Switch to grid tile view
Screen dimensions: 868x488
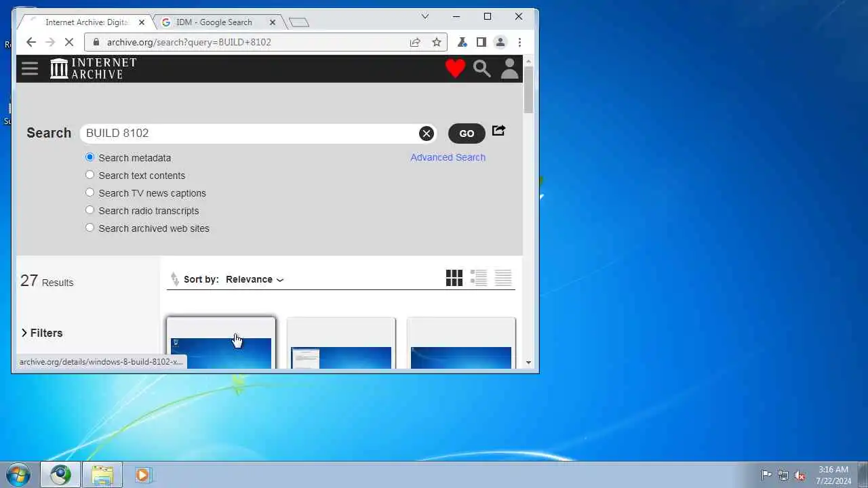pyautogui.click(x=454, y=278)
